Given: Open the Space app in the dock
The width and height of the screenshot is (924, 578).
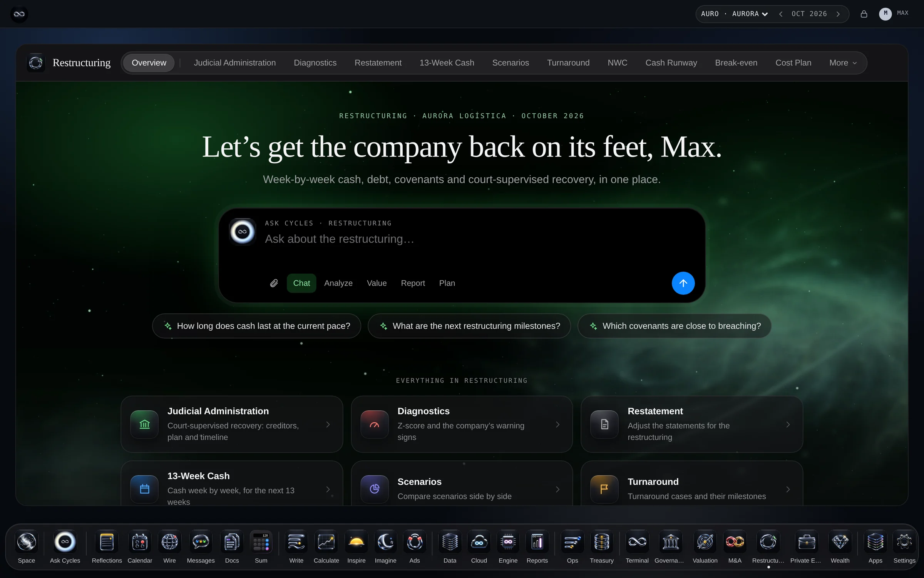Looking at the screenshot, I should coord(26,542).
